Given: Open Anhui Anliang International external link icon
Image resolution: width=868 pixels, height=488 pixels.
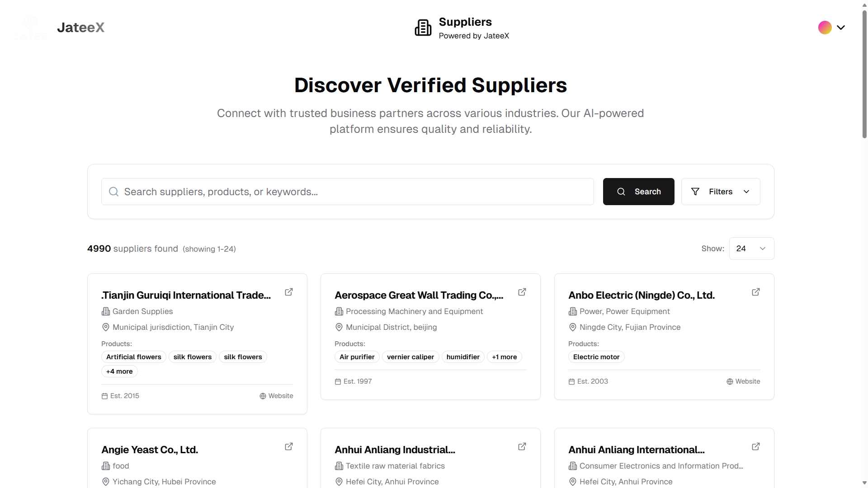Looking at the screenshot, I should click(756, 446).
